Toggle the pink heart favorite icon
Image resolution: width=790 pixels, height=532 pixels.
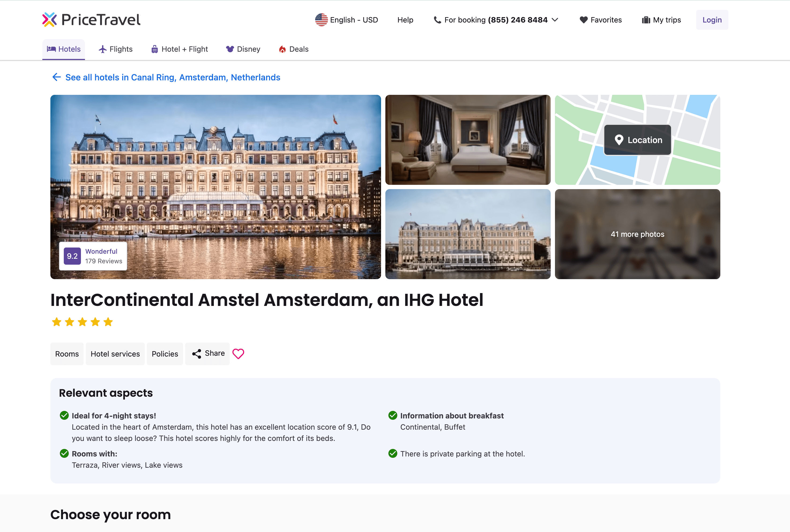point(238,354)
